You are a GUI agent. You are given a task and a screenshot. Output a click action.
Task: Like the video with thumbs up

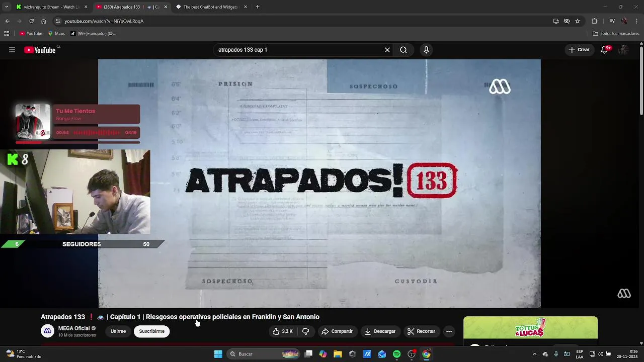[282, 331]
